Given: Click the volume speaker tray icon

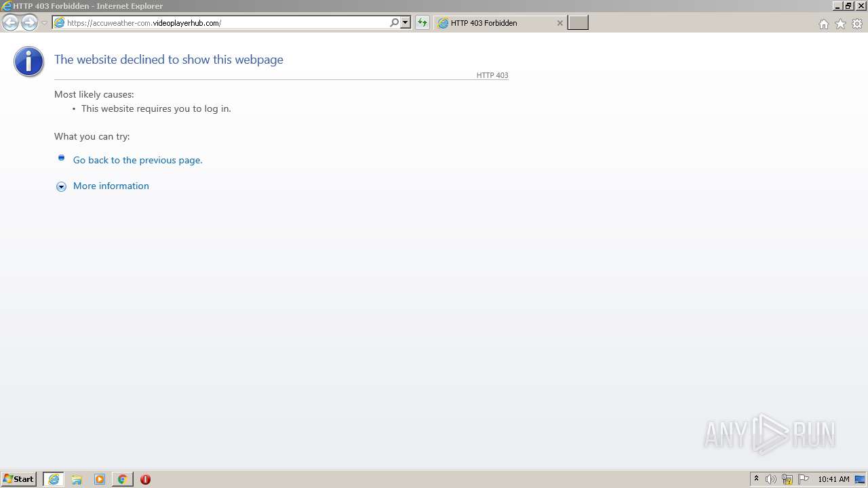Looking at the screenshot, I should (771, 479).
